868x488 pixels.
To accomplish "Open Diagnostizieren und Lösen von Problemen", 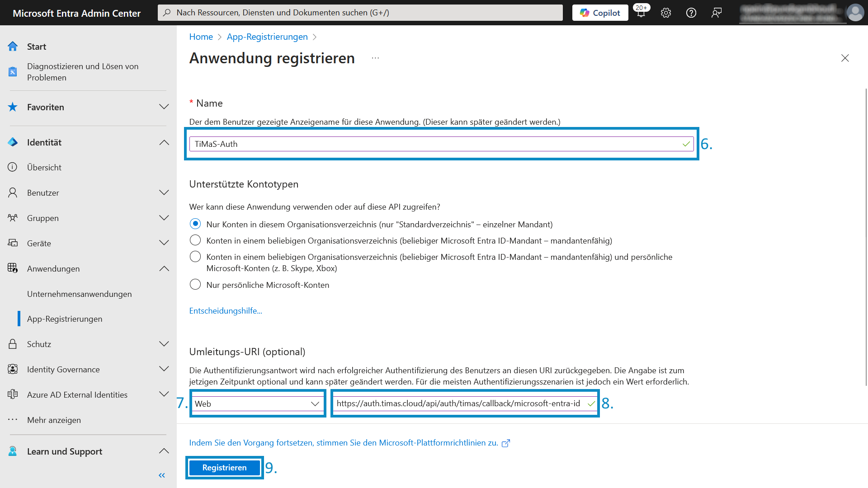I will (83, 71).
